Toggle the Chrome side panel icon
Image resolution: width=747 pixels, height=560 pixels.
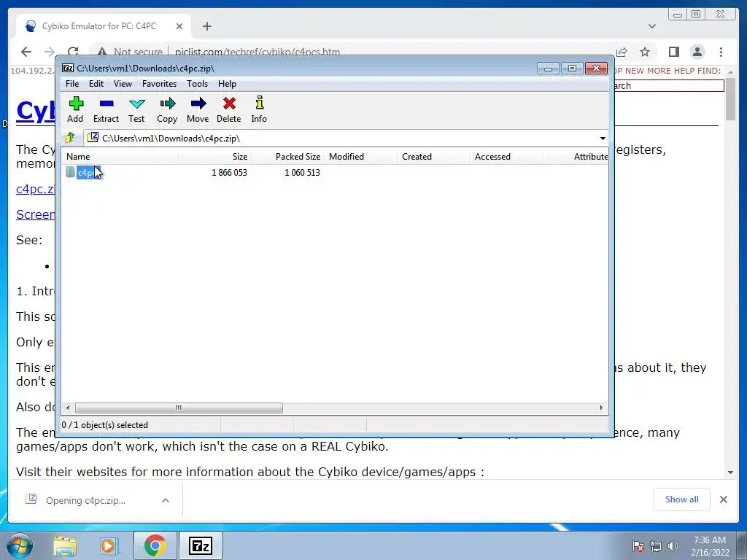(673, 52)
